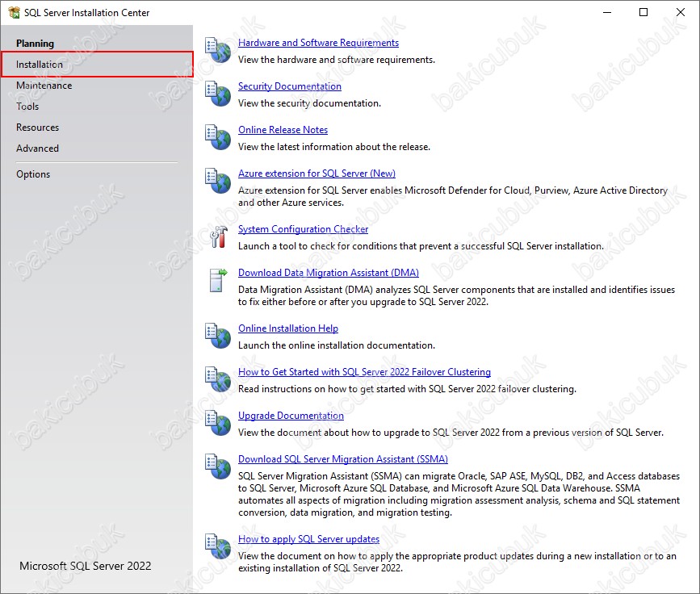Click 'View the hardware and software requirements.' text

tap(337, 60)
